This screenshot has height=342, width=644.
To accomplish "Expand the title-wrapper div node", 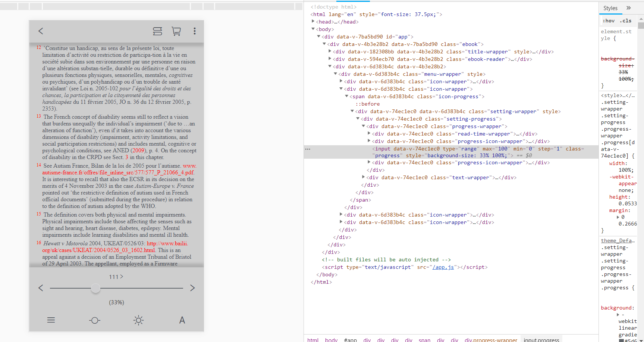I will pyautogui.click(x=330, y=52).
